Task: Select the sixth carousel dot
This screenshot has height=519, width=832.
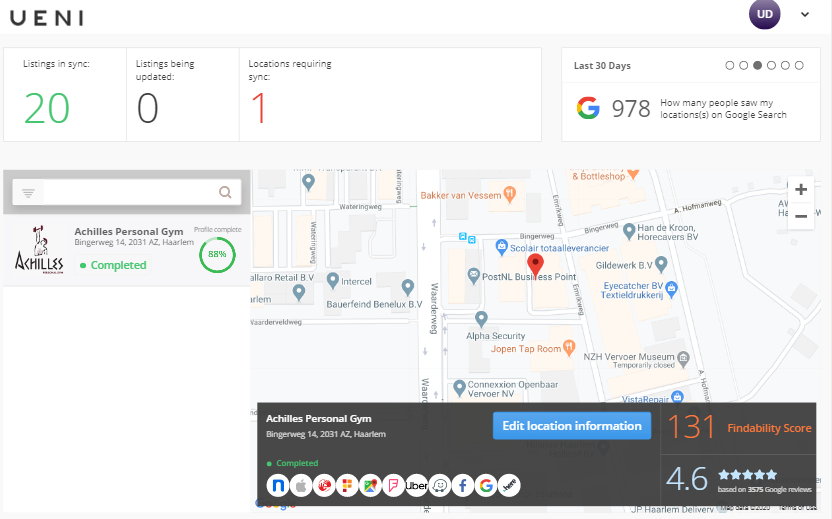Action: coord(799,65)
